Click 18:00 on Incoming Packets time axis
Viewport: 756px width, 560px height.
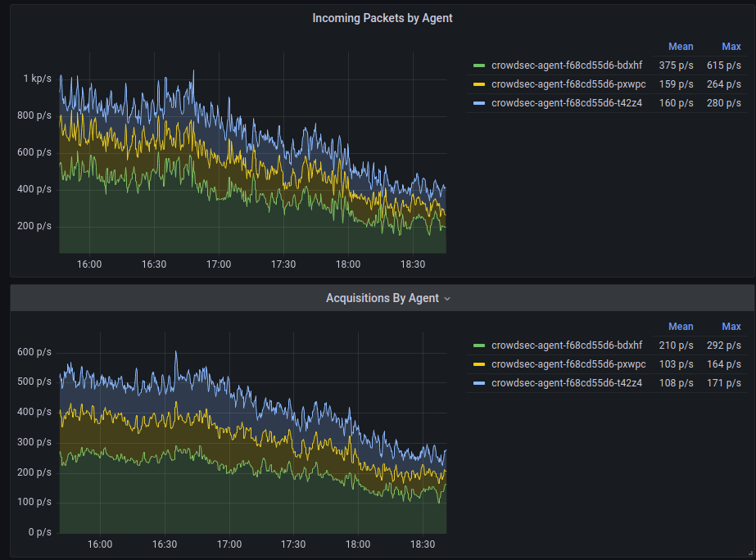(347, 264)
